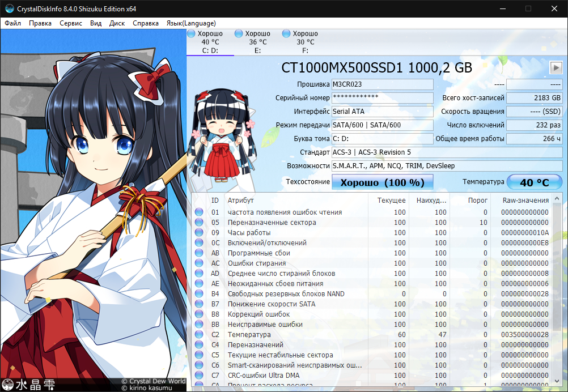Open the Язык(Language) menu
The height and width of the screenshot is (392, 568).
(x=191, y=23)
